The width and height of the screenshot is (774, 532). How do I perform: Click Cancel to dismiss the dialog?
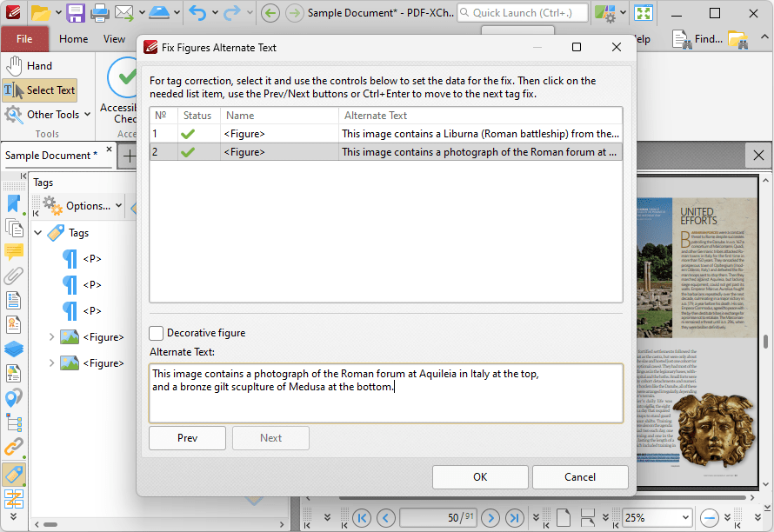coord(580,476)
